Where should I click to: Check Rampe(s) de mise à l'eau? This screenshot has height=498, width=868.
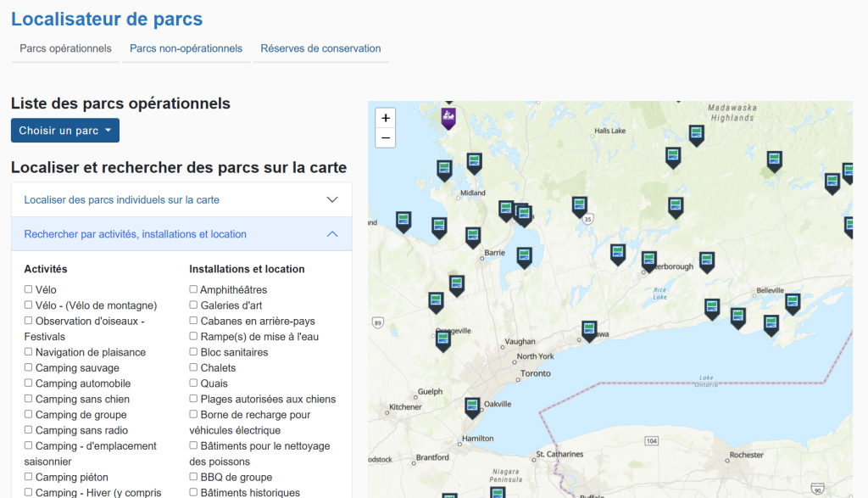point(193,336)
